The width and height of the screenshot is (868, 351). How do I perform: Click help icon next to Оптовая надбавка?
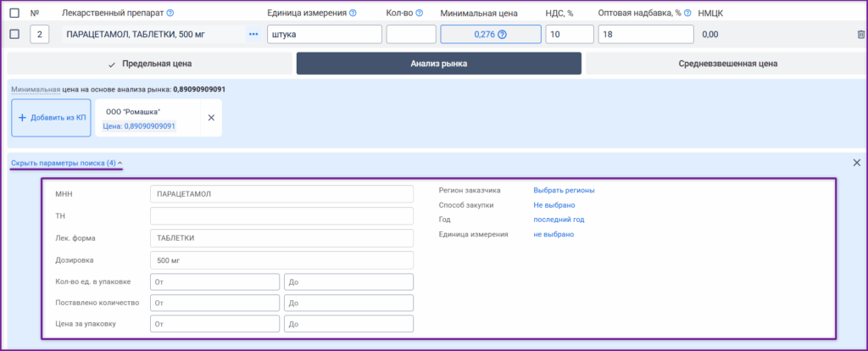point(687,13)
